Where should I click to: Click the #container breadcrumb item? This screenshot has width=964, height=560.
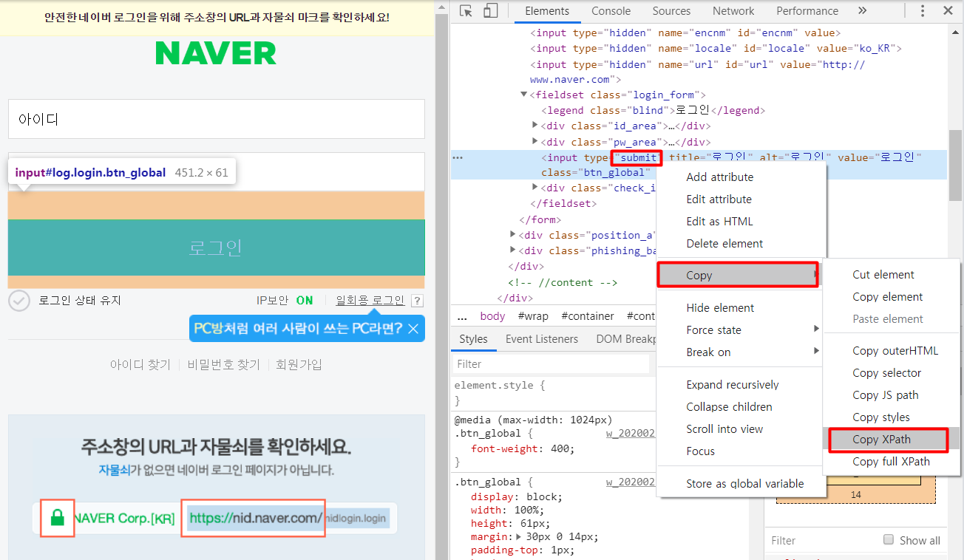click(588, 316)
